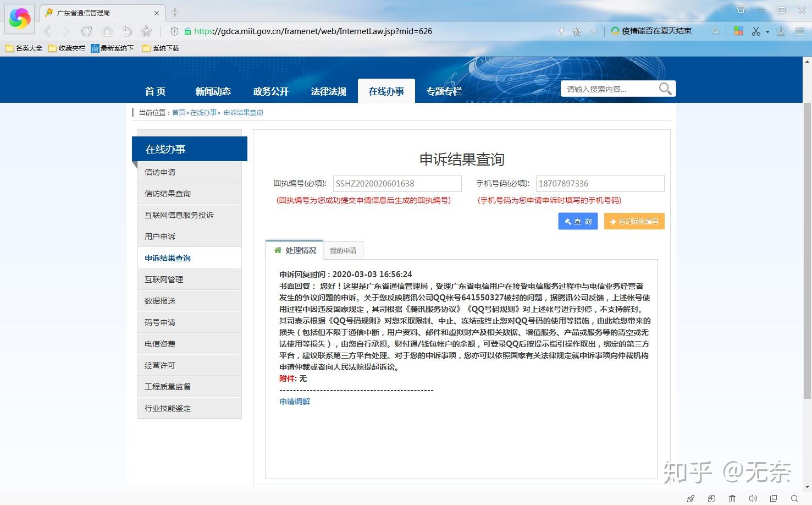Open the 收藏夹栏 bookmark folder
Image resolution: width=812 pixels, height=505 pixels.
[x=67, y=48]
